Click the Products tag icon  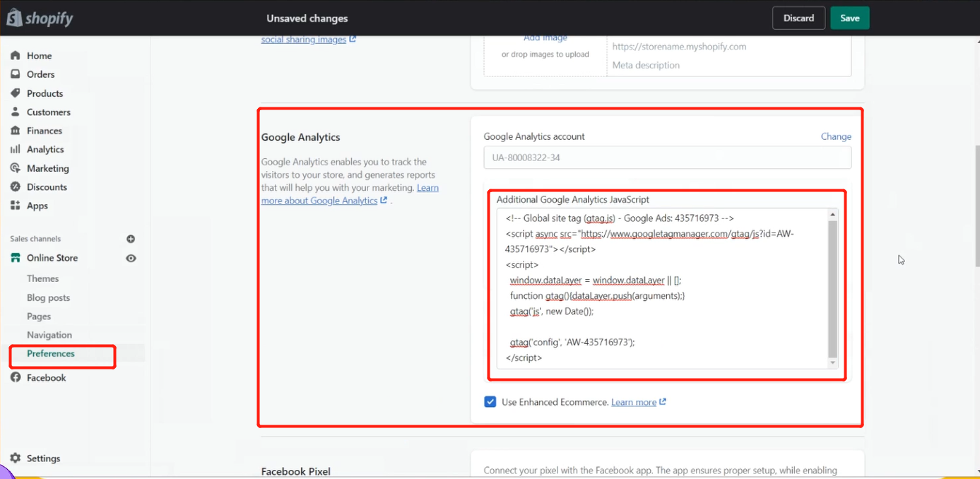15,93
